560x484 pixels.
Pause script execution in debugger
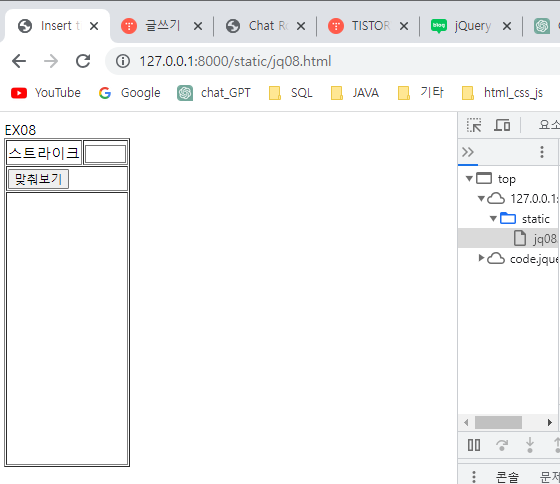[x=474, y=445]
